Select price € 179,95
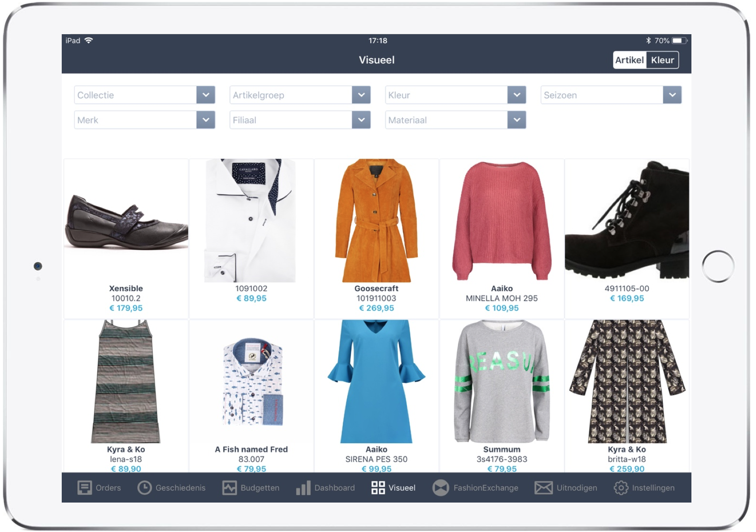Viewport: 756px width, 532px height. tap(126, 308)
